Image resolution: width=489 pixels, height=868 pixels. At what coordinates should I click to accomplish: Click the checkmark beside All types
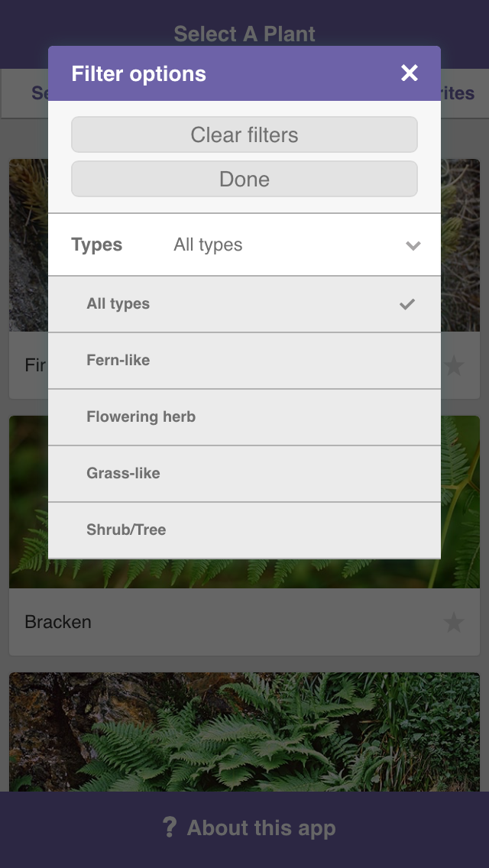407,304
